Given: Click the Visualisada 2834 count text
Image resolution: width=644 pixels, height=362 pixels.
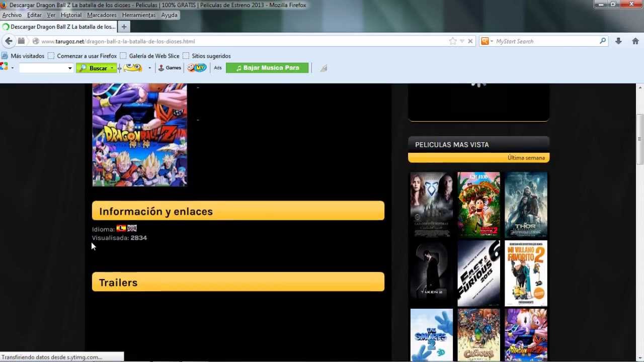Looking at the screenshot, I should click(120, 238).
